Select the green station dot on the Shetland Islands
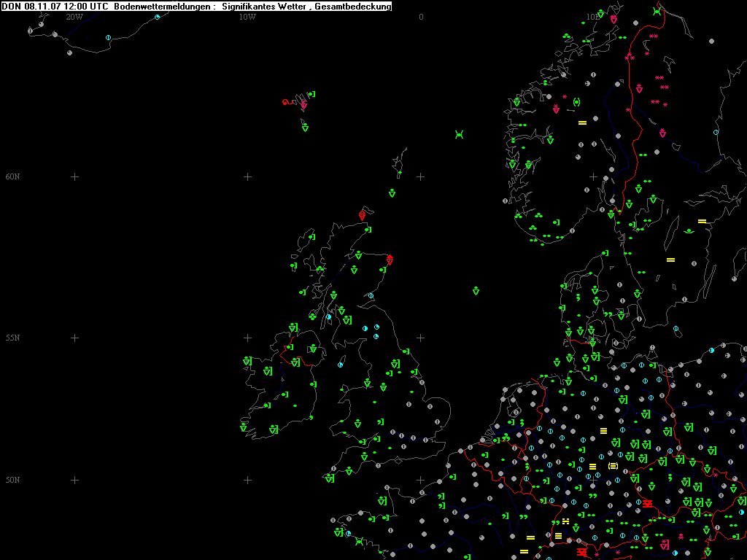 (x=399, y=173)
